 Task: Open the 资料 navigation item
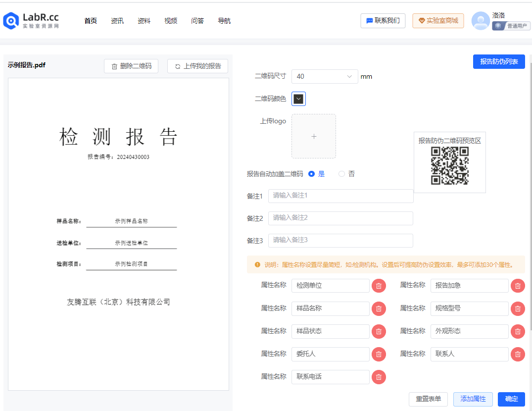(x=144, y=21)
